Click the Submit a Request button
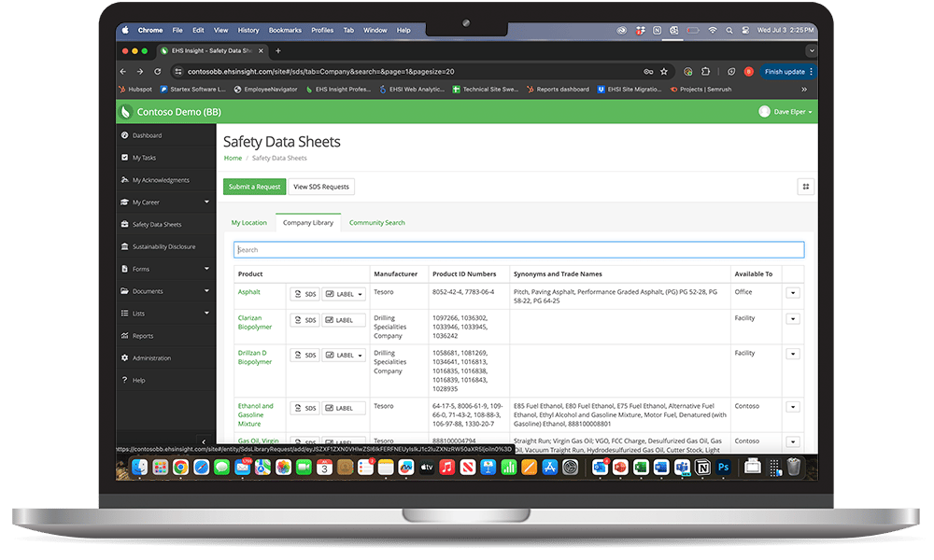Screen dimensions: 934x560 [x=254, y=187]
